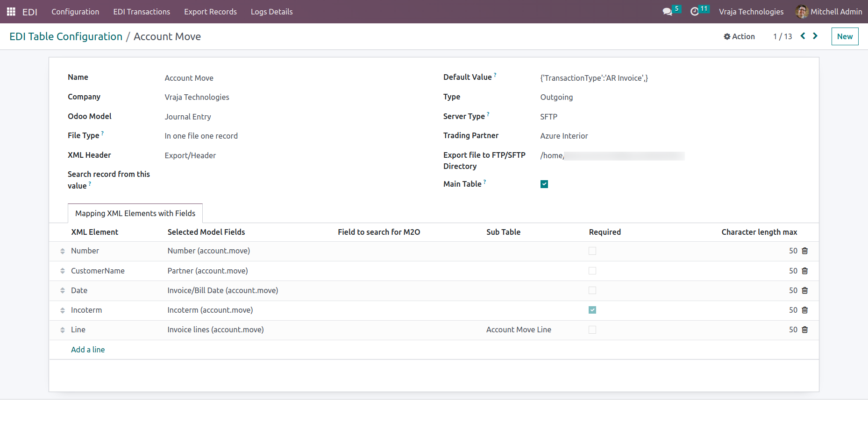Select the CustomerName XML element cell
This screenshot has height=435, width=868.
coord(98,271)
